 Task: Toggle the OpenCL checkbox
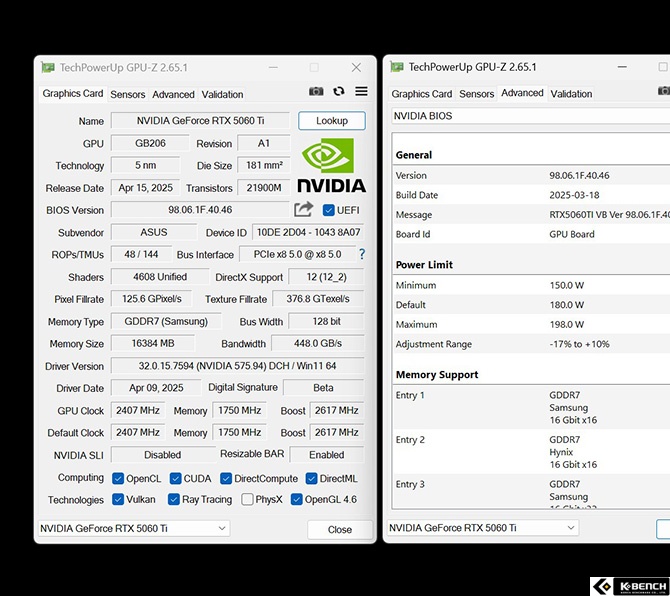(118, 479)
